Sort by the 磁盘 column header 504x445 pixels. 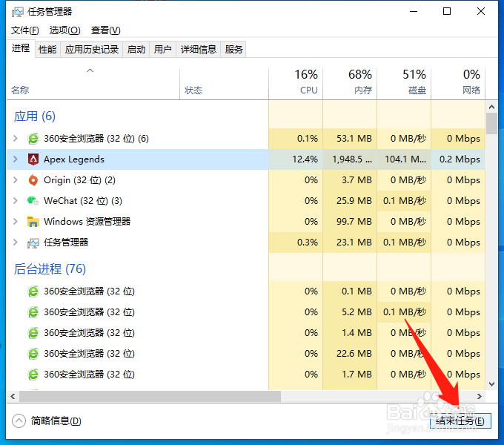pyautogui.click(x=404, y=84)
